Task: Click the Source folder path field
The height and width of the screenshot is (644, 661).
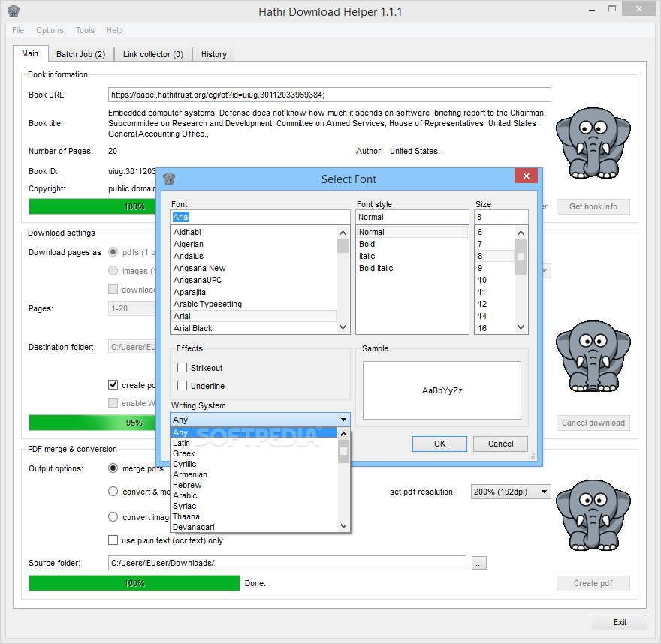Action: (287, 563)
